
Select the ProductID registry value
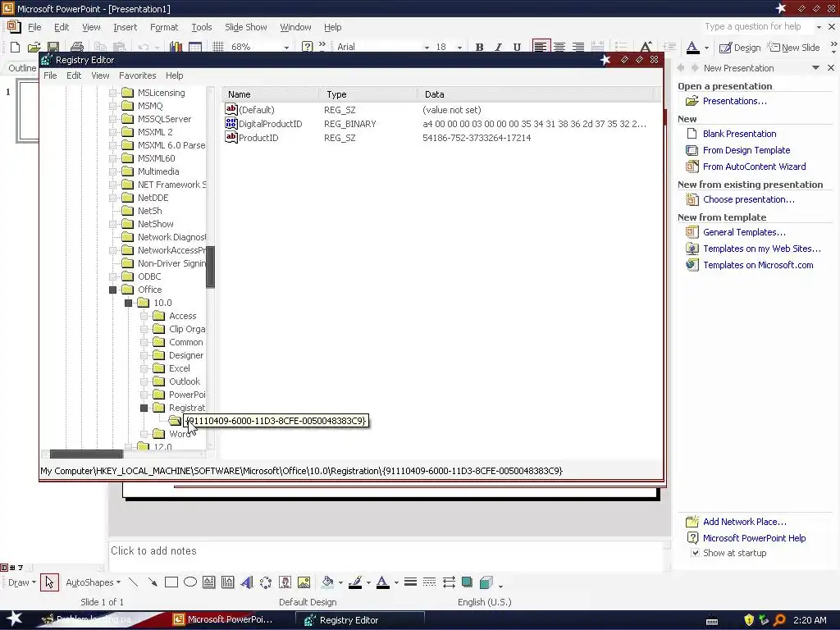coord(258,138)
